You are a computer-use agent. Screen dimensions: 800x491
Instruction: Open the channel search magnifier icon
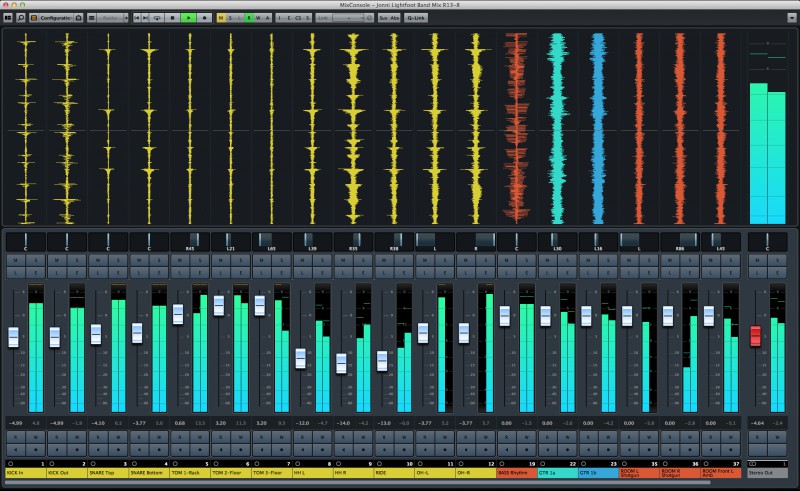click(x=21, y=18)
